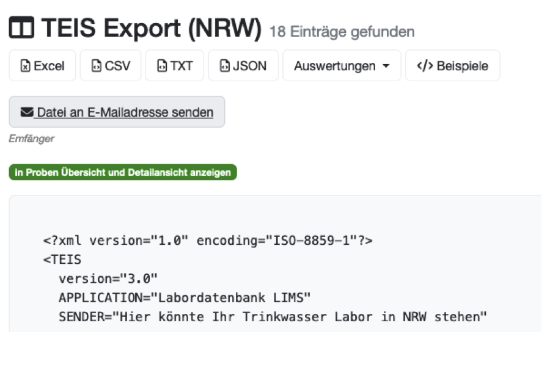Click the Emfänger recipient label
Screen dimensions: 550x392
31,139
